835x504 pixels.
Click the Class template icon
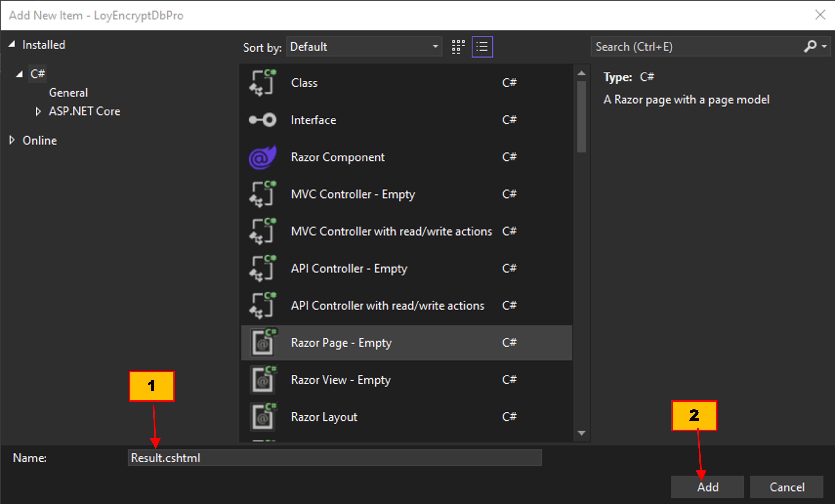[x=262, y=83]
